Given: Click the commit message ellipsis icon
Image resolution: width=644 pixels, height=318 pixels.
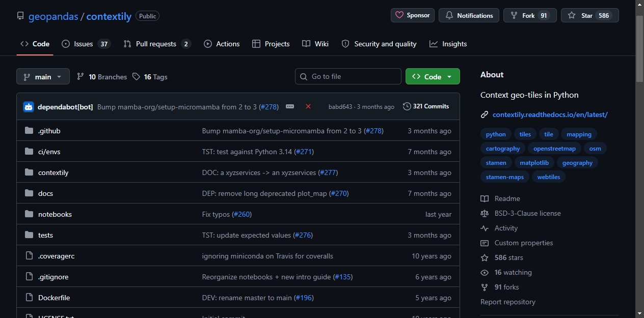Looking at the screenshot, I should [290, 106].
